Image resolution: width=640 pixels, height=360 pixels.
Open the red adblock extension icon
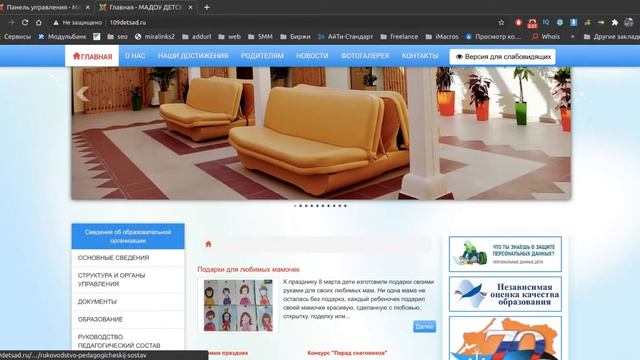[518, 22]
